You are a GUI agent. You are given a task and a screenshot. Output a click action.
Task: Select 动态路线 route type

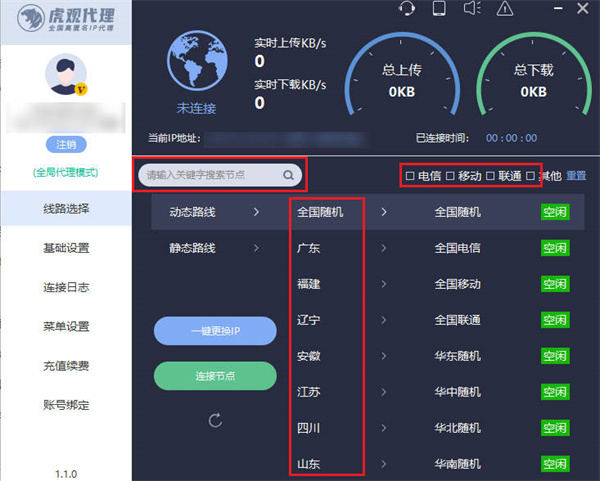(x=192, y=212)
